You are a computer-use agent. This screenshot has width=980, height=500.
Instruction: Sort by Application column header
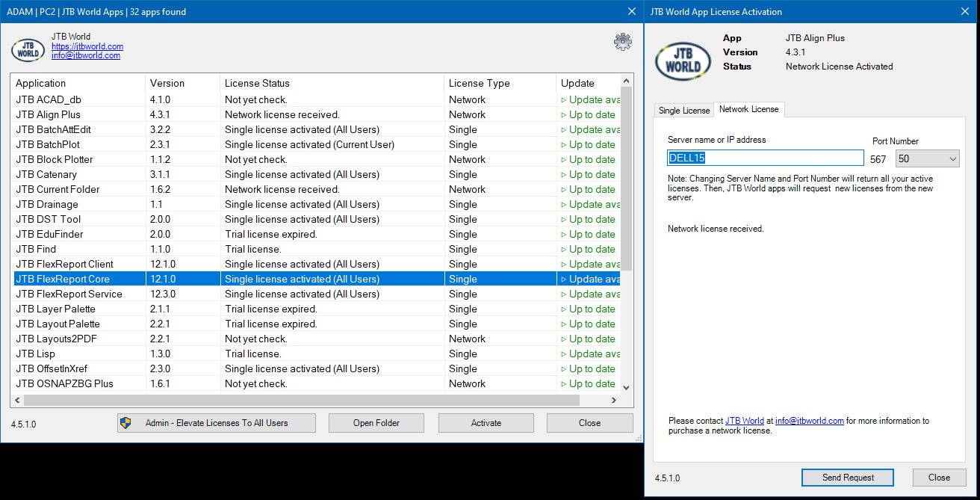pos(78,83)
